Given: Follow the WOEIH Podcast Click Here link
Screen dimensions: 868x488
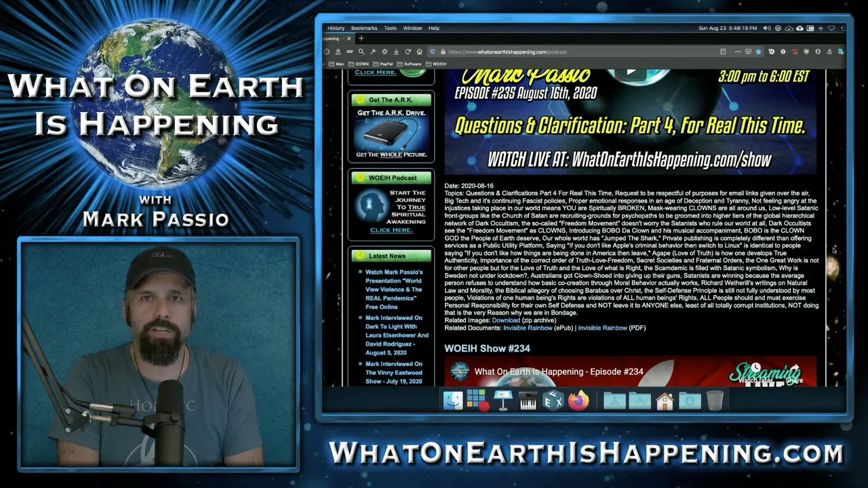Looking at the screenshot, I should tap(391, 230).
